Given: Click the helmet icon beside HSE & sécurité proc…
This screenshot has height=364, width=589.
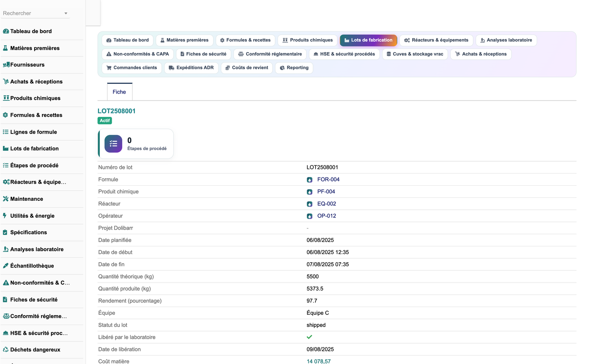Looking at the screenshot, I should point(6,333).
